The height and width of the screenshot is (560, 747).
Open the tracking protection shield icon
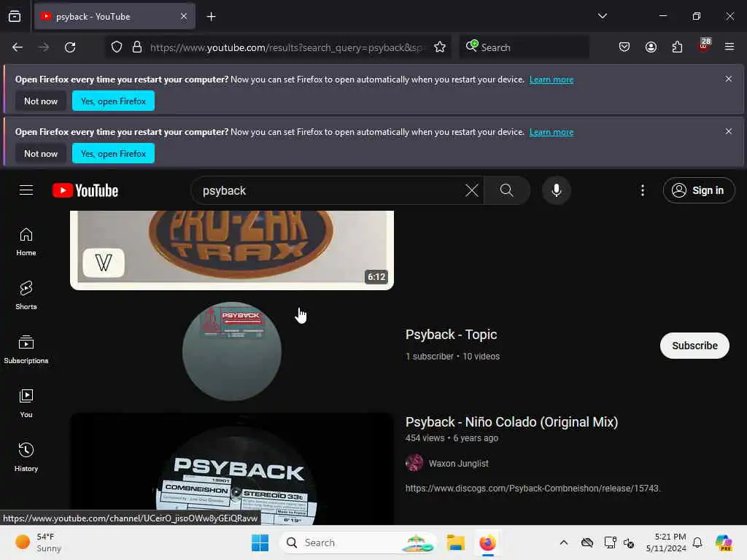[117, 47]
